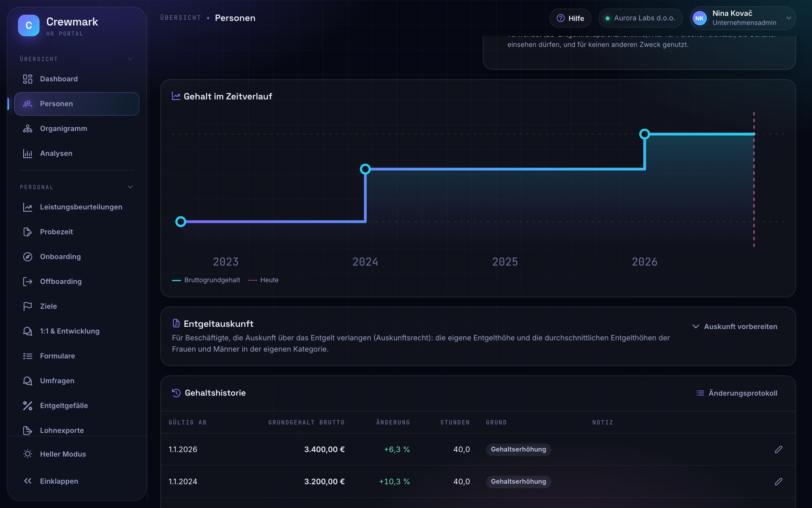Open 1:1 & Entwicklung menu item
The width and height of the screenshot is (812, 508).
[x=77, y=331]
